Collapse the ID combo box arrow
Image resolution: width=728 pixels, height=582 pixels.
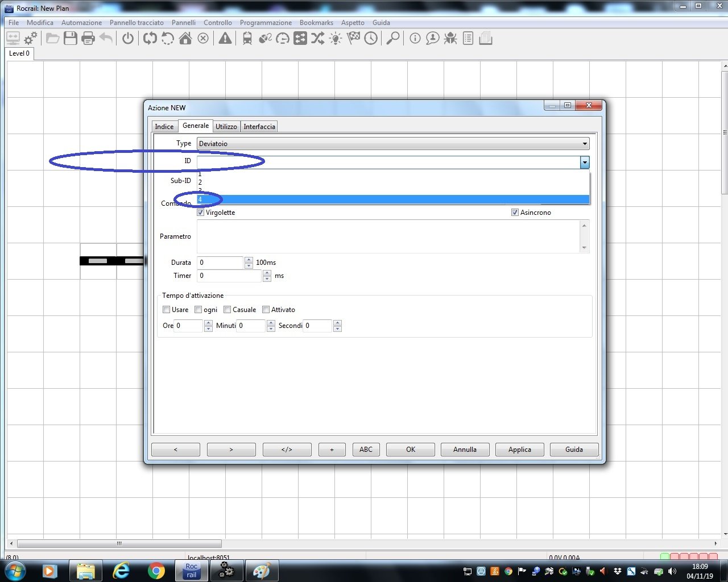tap(584, 163)
